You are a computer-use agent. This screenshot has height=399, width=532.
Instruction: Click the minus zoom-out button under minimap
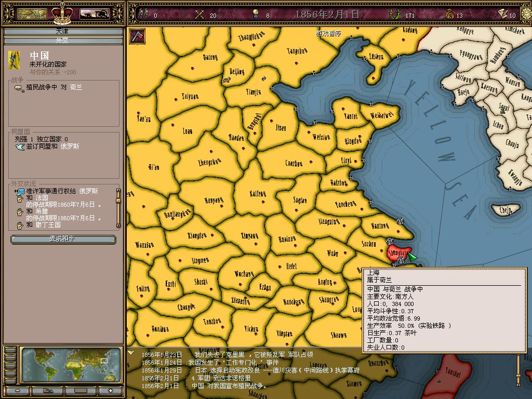pos(17,391)
